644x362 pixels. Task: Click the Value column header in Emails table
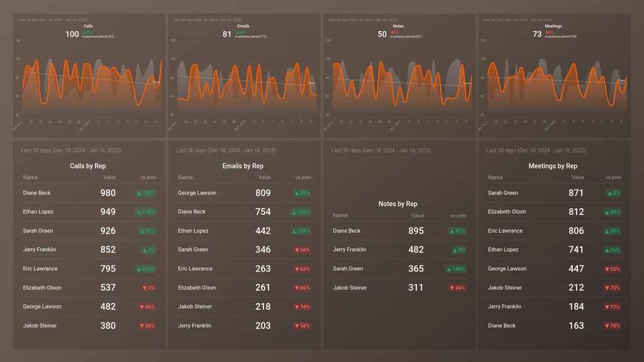click(x=265, y=177)
